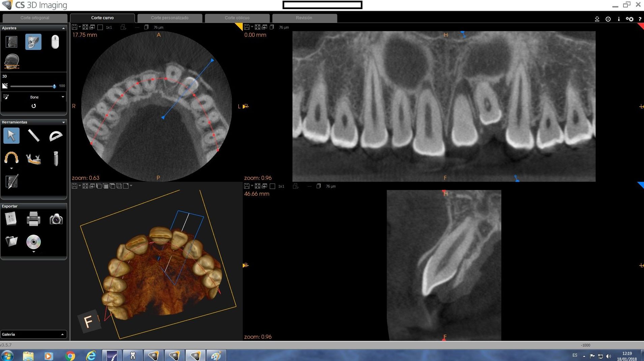
Task: Open the help question mark
Action: (x=640, y=19)
